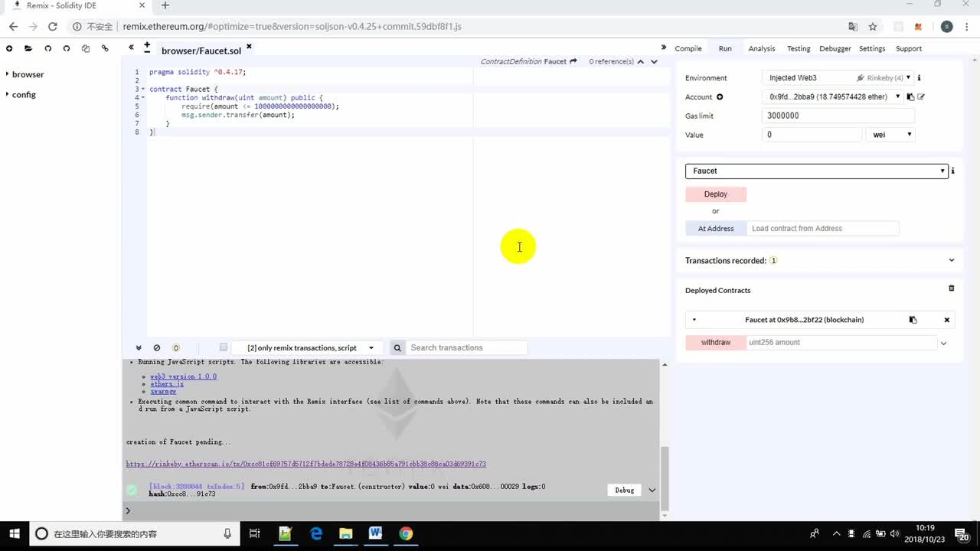Click the first GitHub gist icon

click(47, 48)
